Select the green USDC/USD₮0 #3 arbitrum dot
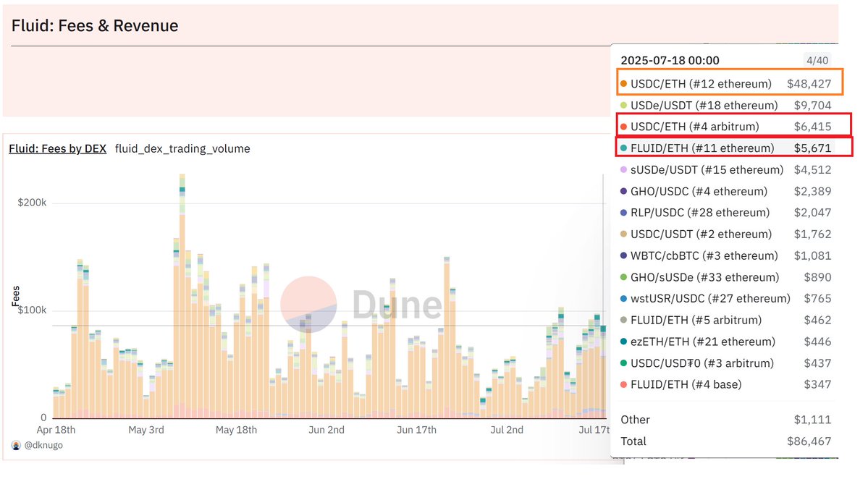The height and width of the screenshot is (487, 868). (x=623, y=363)
